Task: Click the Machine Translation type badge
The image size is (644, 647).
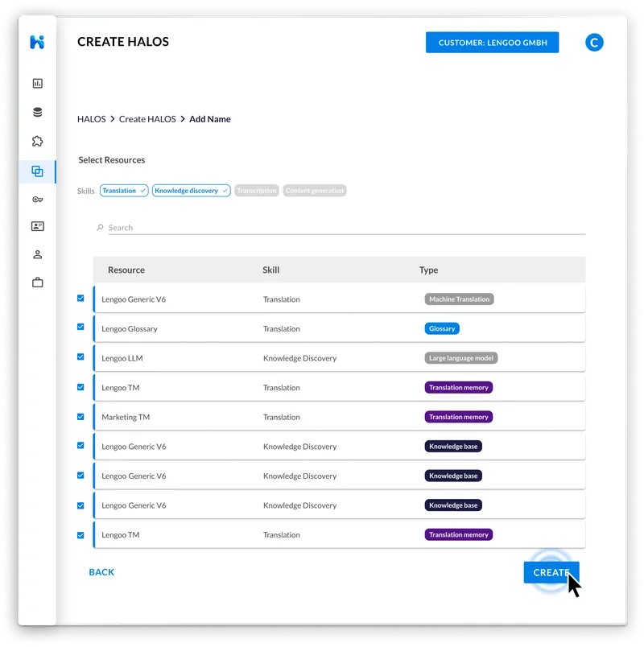Action: click(x=459, y=299)
